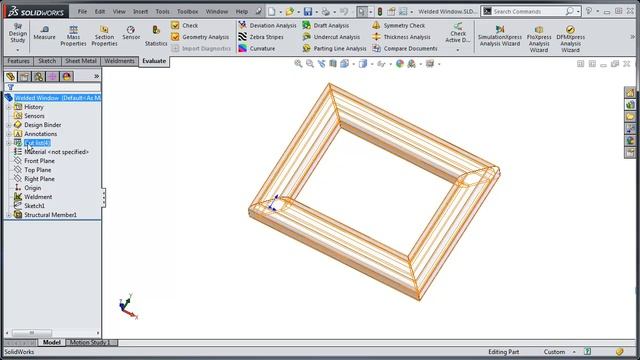Open the Section Properties tool
The height and width of the screenshot is (360, 640).
[x=104, y=36]
